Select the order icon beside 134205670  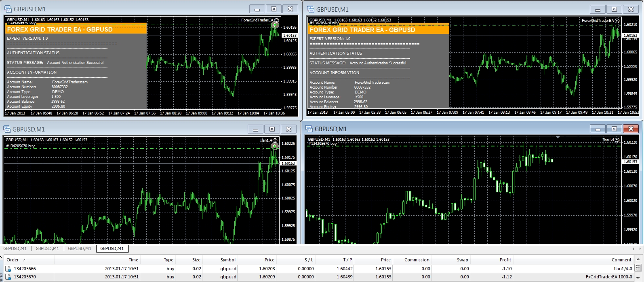click(8, 277)
